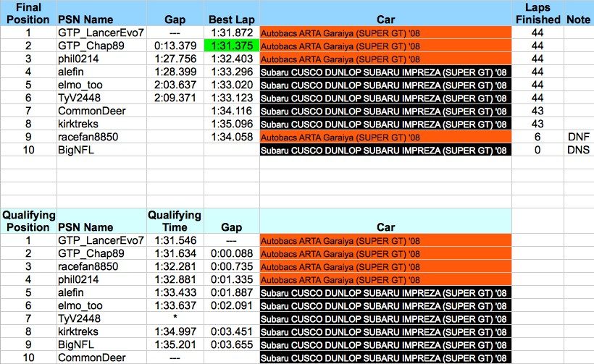Click best lap cell 1:34.116
This screenshot has height=364, width=594.
click(232, 111)
